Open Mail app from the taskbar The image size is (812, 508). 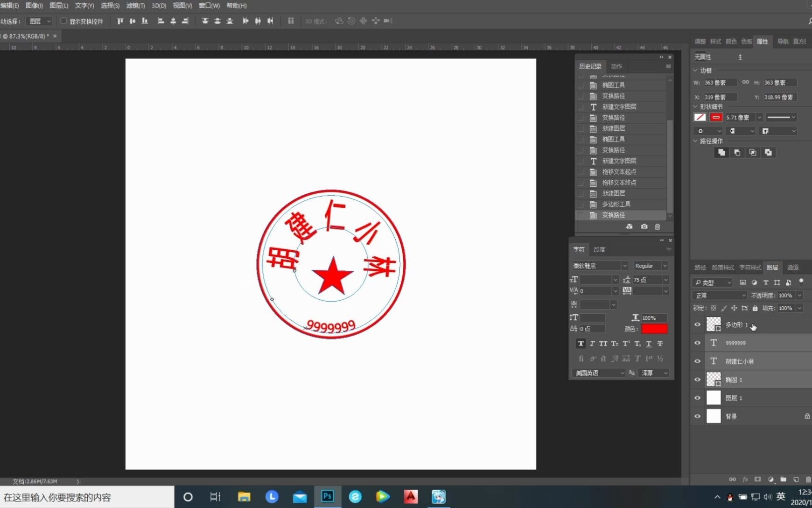[x=300, y=496]
